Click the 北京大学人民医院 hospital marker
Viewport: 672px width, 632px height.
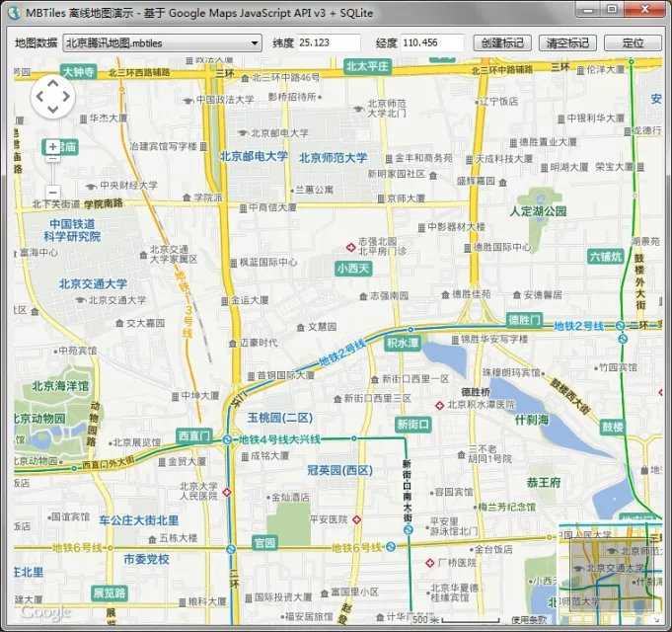click(x=227, y=493)
